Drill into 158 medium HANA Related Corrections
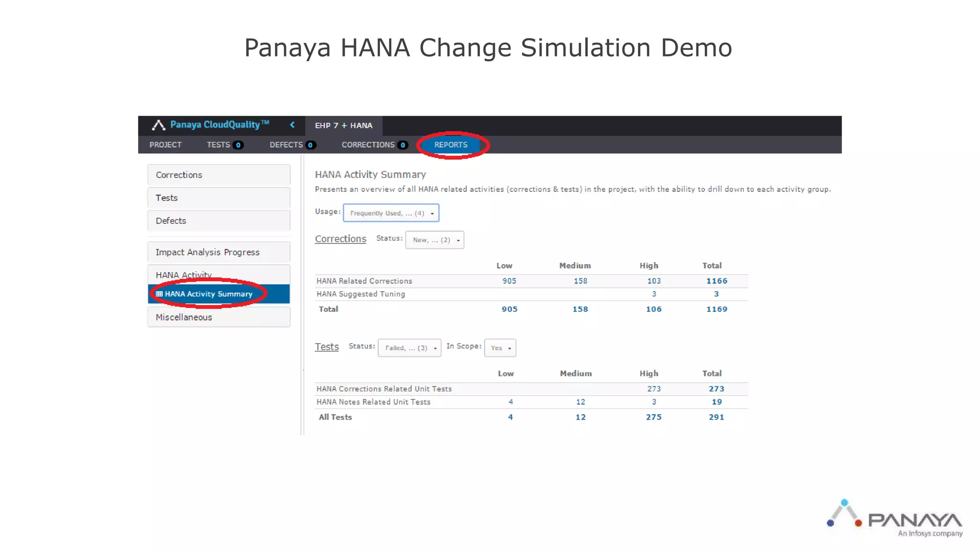The image size is (980, 551). (580, 281)
